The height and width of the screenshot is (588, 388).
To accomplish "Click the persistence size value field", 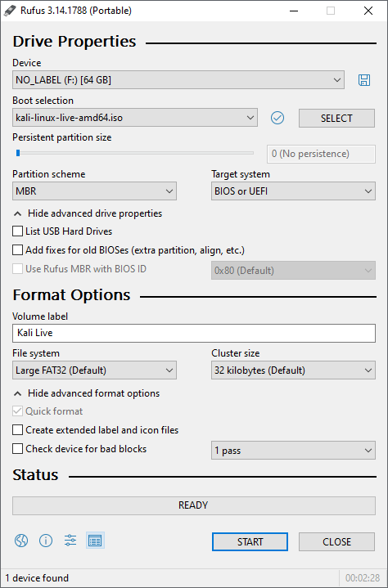I will [321, 154].
